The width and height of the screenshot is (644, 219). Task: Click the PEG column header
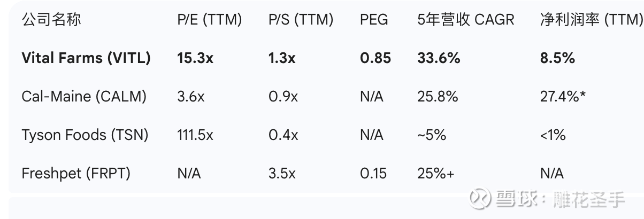tap(374, 20)
